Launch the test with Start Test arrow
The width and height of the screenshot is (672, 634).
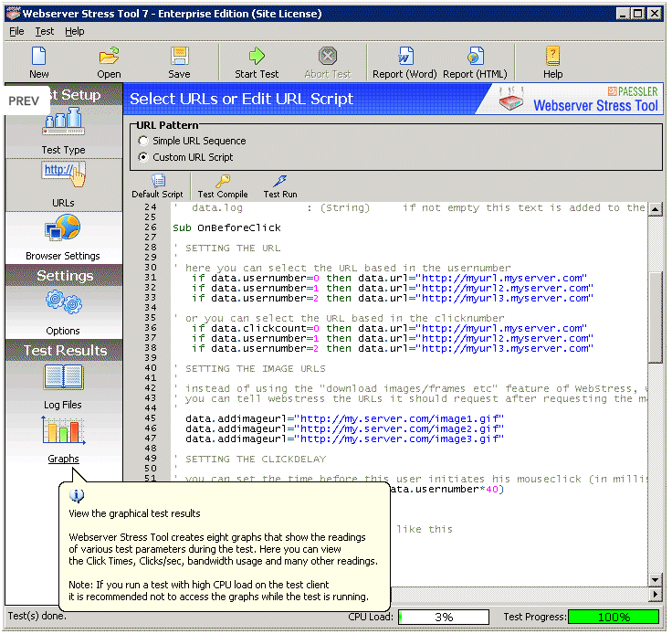point(257,56)
